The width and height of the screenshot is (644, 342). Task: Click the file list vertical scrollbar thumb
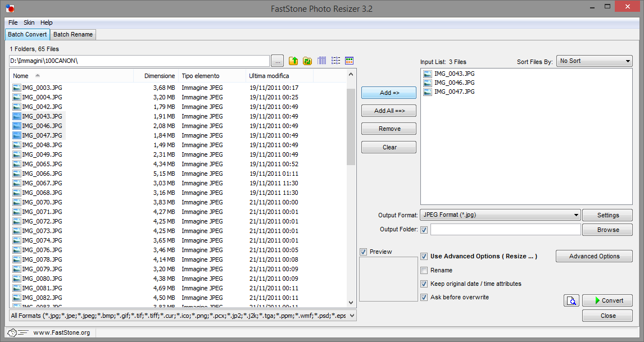tap(351, 127)
